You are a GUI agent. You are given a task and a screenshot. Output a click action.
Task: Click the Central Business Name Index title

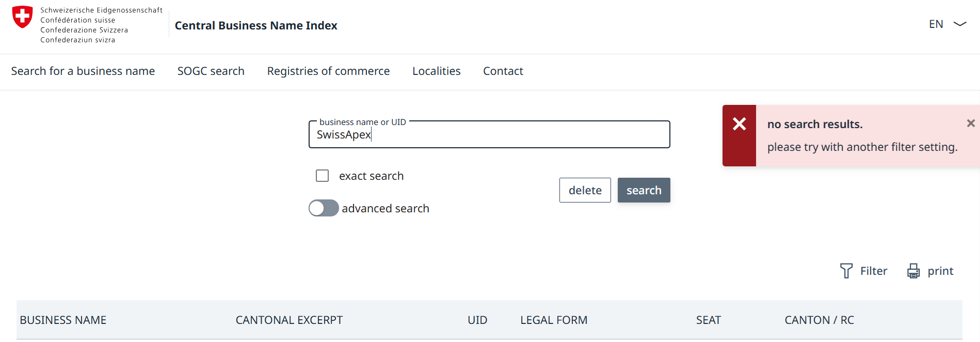point(256,26)
